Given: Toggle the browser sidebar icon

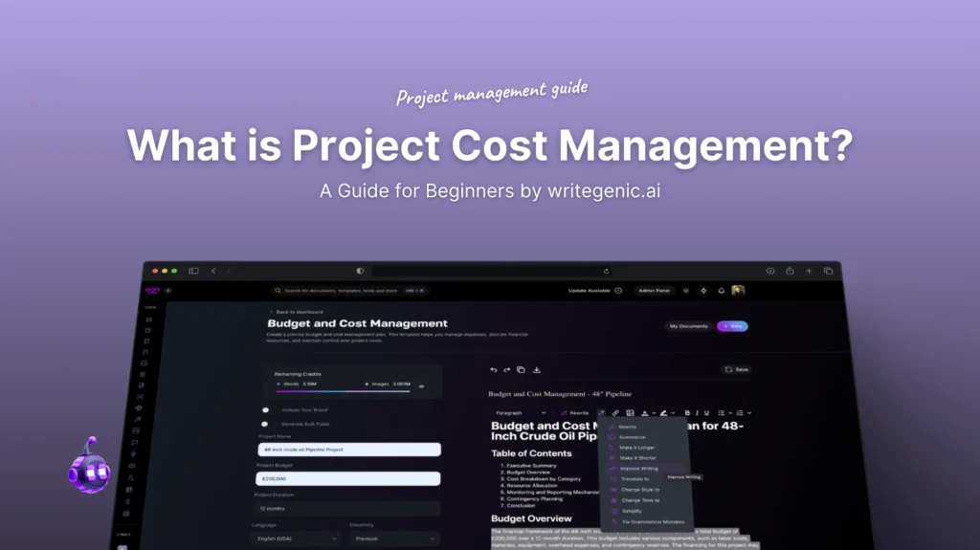Looking at the screenshot, I should click(193, 272).
